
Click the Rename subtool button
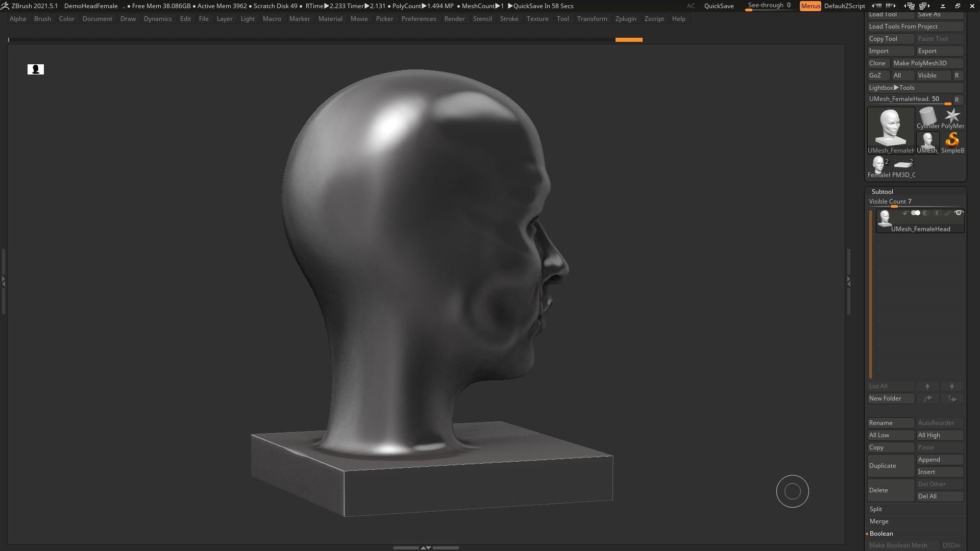[891, 423]
